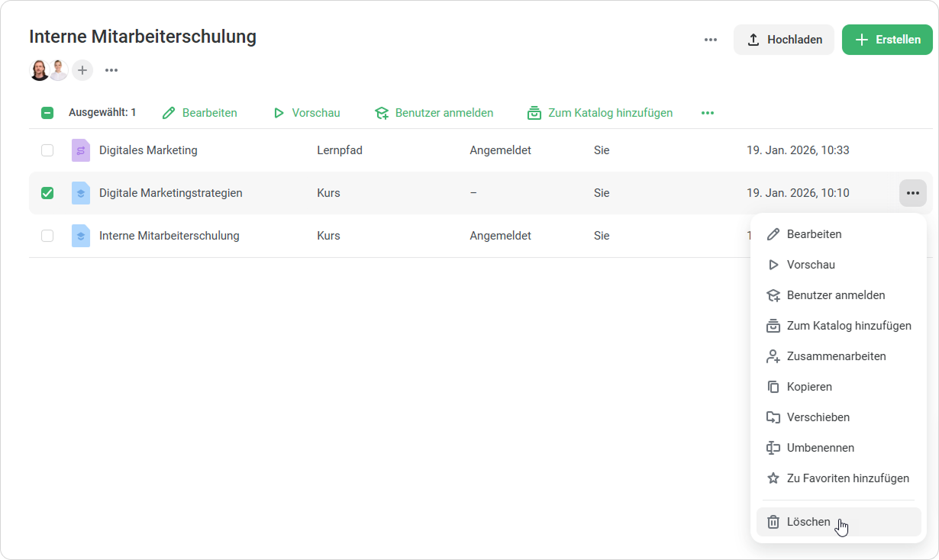Click the Hochladen upload button
Viewport: 939px width, 560px height.
pyautogui.click(x=784, y=40)
